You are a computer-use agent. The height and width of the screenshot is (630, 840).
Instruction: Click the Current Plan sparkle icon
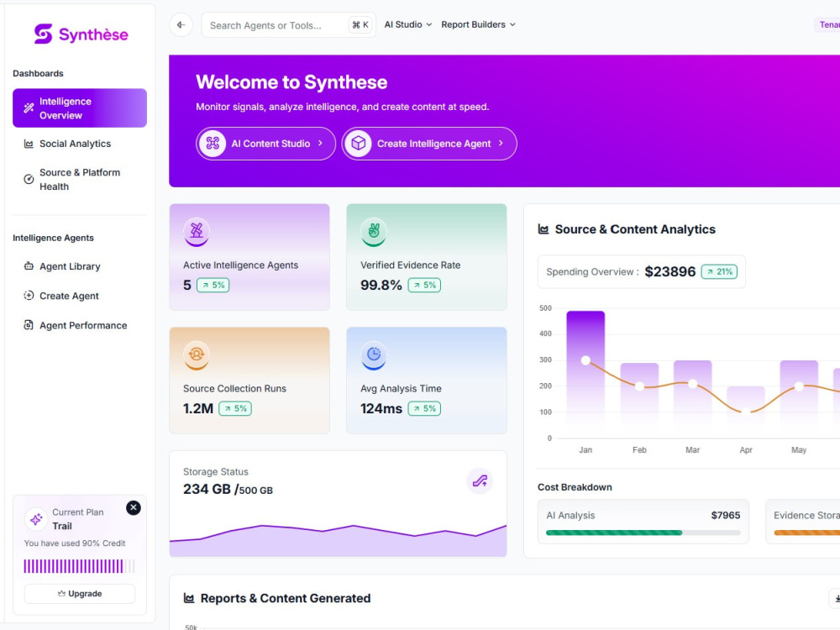36,519
